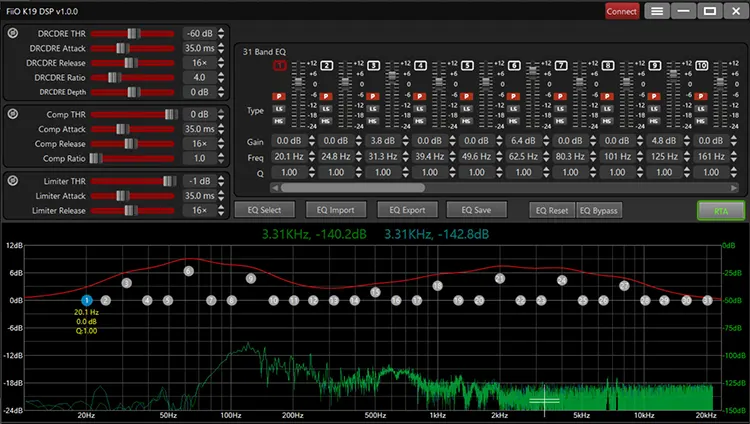Select EQ band 3 number button
The height and width of the screenshot is (424, 750).
(374, 66)
